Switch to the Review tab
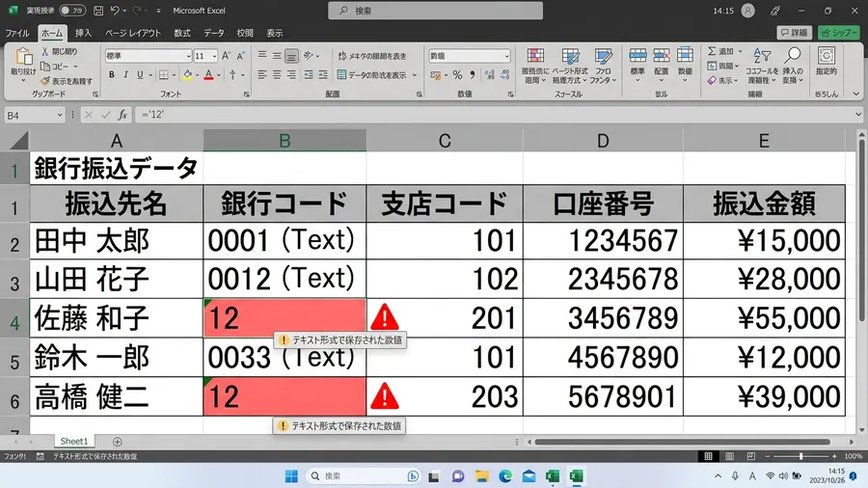The width and height of the screenshot is (868, 488). click(245, 33)
